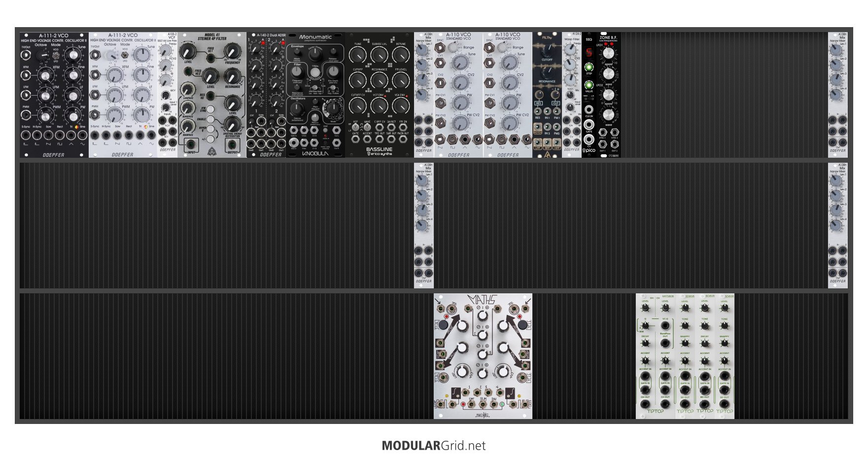Click the HYPER Q button on the Steiner filter
868x456 pixels.
[x=210, y=129]
